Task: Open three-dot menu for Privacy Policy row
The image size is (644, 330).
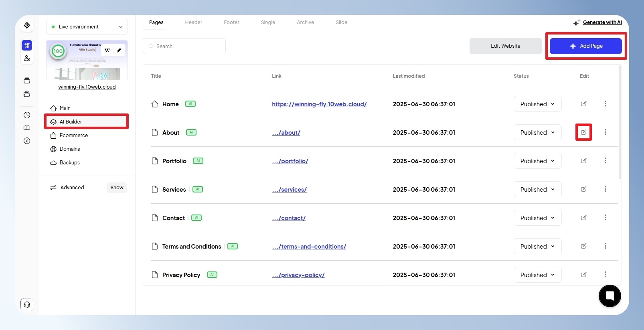Action: (x=605, y=275)
